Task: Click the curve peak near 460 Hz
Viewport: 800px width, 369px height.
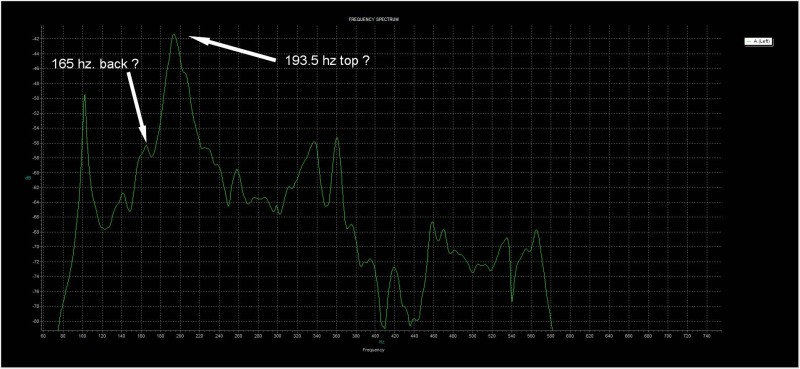Action: 433,223
